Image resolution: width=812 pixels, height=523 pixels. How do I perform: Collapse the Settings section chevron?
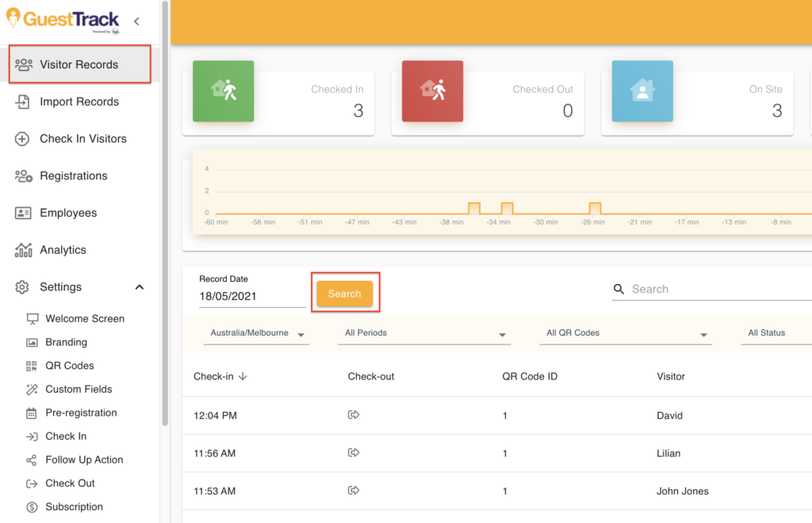click(140, 286)
